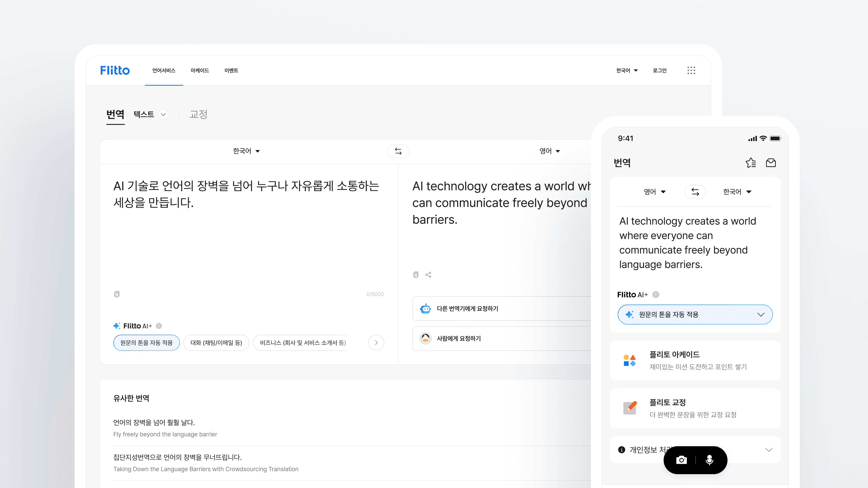868x488 pixels.
Task: Click the cellular signal icon on mobile
Action: (x=752, y=139)
